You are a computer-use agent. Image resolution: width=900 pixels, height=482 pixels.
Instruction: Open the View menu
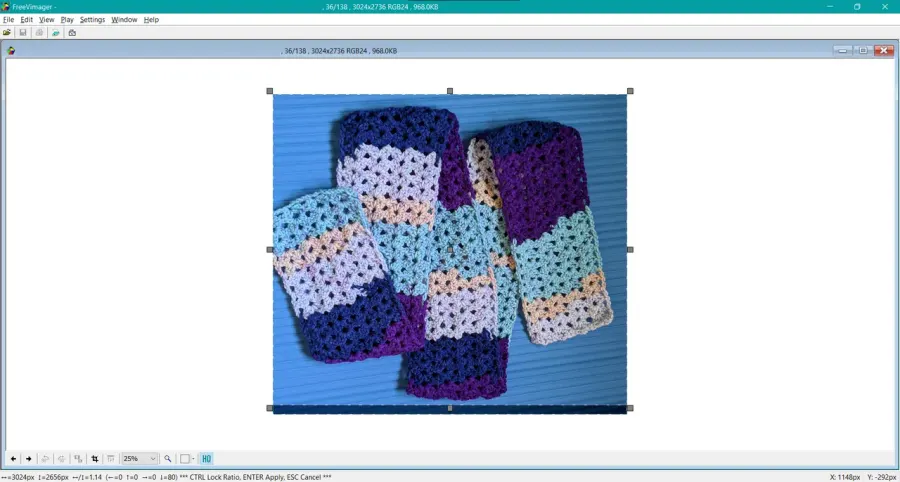[46, 20]
